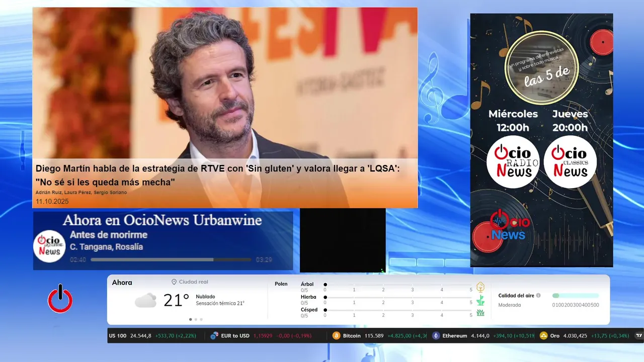This screenshot has width=644, height=362.
Task: Click the EUR to USD ticker label
Action: pos(235,336)
